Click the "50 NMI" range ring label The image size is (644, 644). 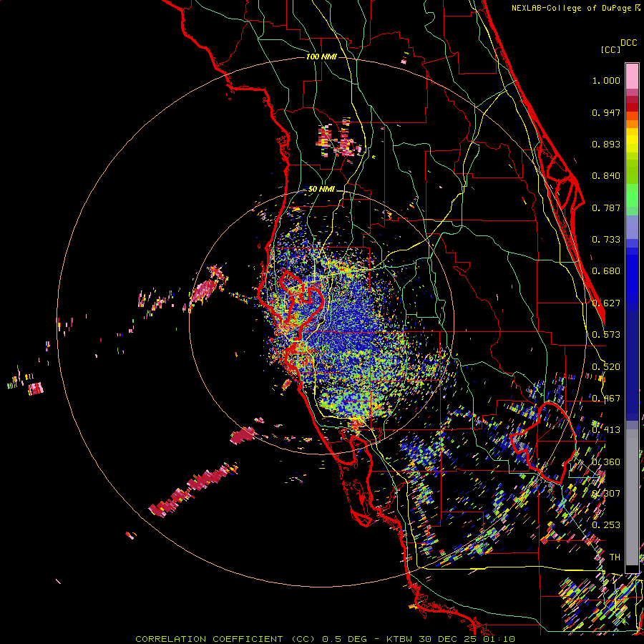pos(321,190)
